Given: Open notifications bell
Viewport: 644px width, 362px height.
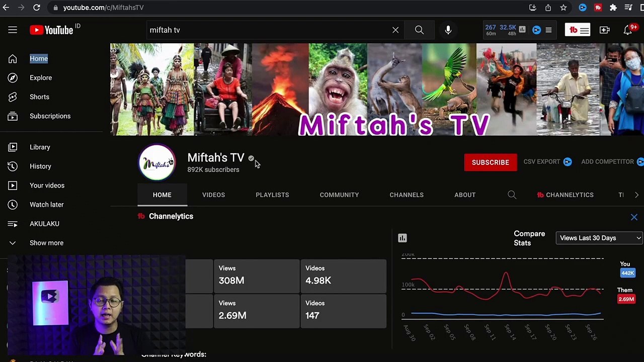Looking at the screenshot, I should (x=628, y=30).
